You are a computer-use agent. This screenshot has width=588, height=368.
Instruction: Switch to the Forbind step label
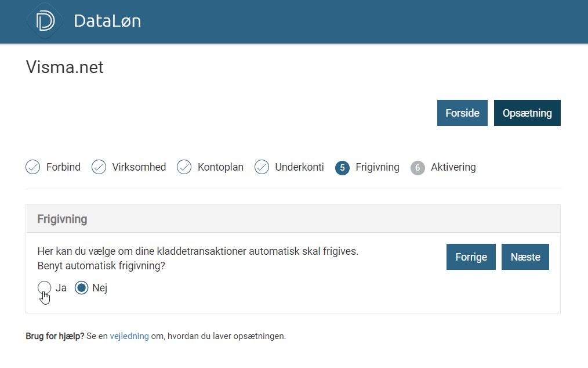[x=63, y=167]
